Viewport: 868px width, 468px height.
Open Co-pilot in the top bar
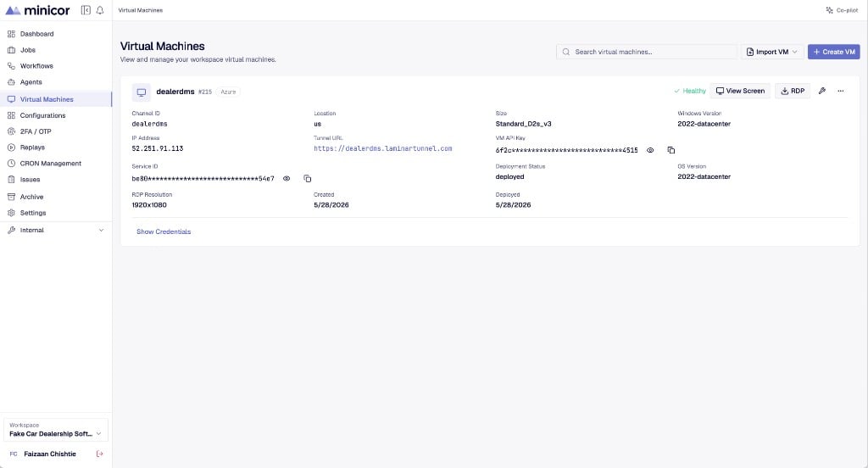coord(842,10)
